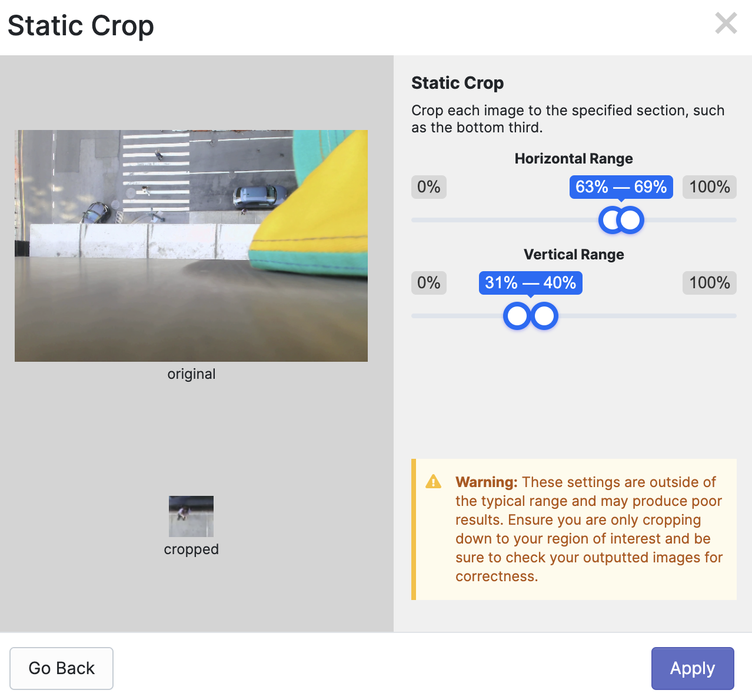
Task: Click the Vertical Range 0% label
Action: point(428,283)
